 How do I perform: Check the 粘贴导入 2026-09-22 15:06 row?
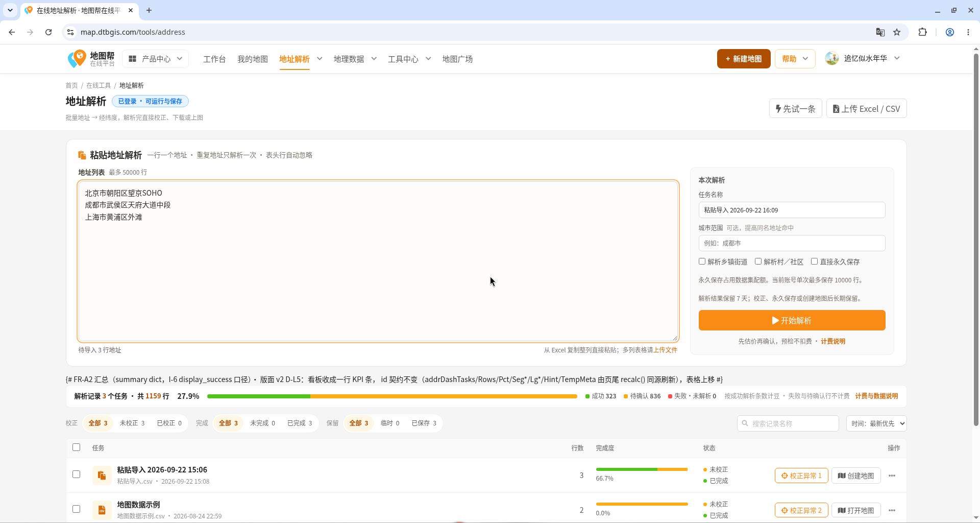click(x=77, y=474)
